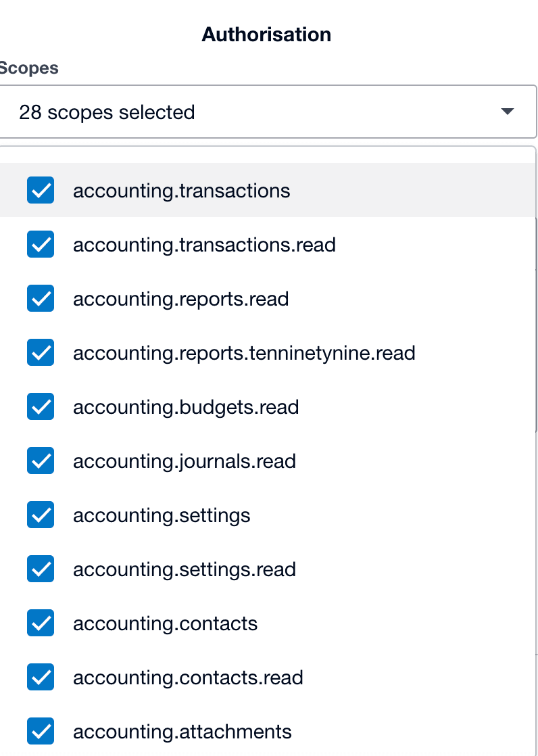Uncheck the accounting.reports.read checkbox
The height and width of the screenshot is (756, 538).
(x=41, y=298)
